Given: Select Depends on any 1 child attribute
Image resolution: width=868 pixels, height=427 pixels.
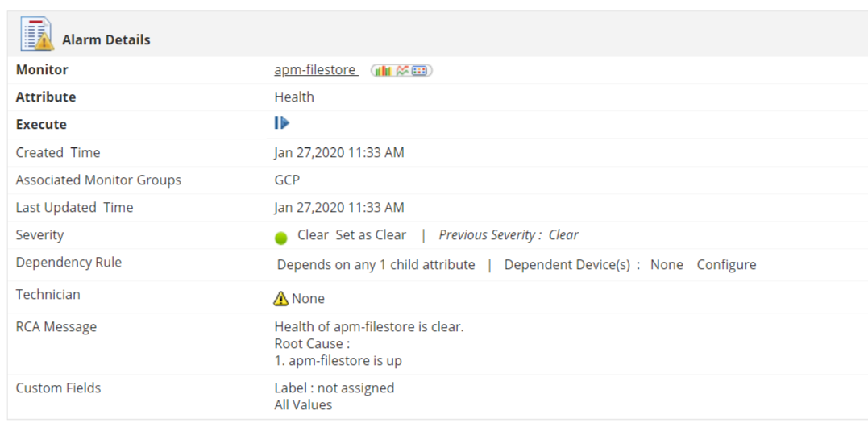Looking at the screenshot, I should tap(376, 265).
